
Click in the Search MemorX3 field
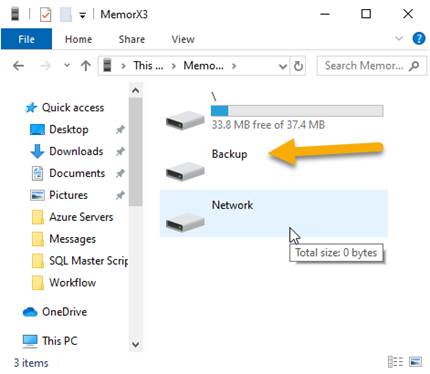point(371,66)
